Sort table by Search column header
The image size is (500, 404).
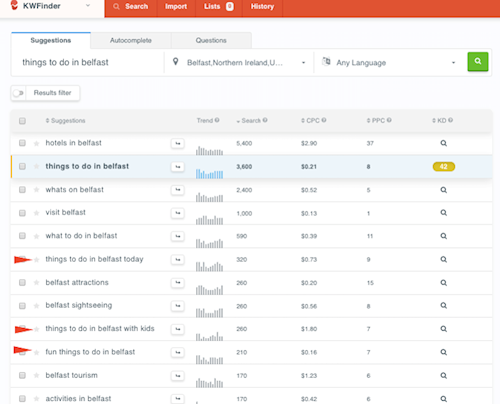coord(252,120)
